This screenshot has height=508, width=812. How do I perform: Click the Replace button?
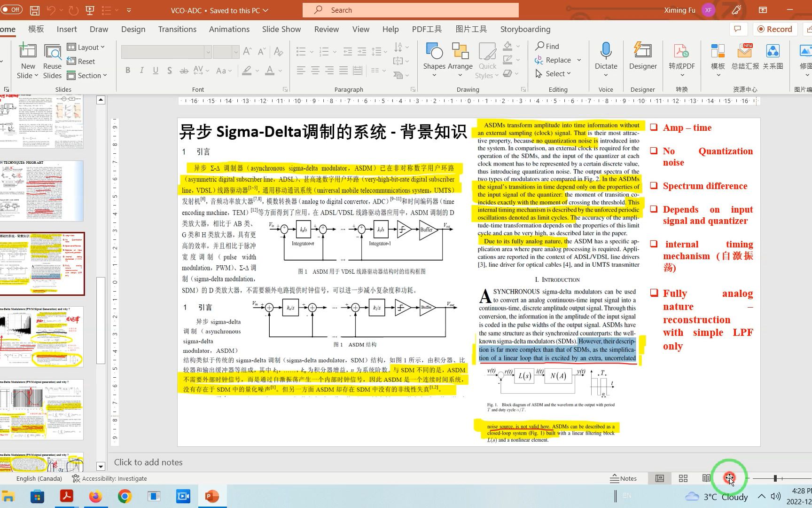point(553,60)
